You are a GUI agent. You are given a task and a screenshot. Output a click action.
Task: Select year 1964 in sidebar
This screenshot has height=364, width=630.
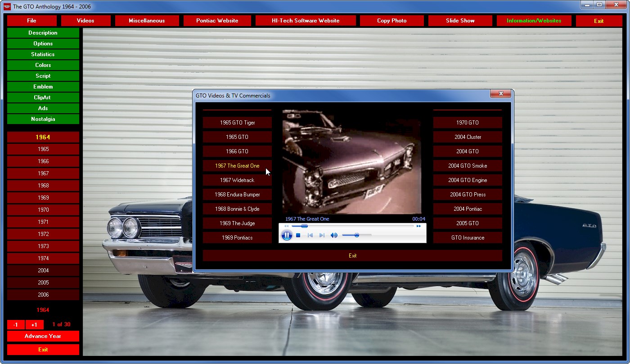click(43, 137)
